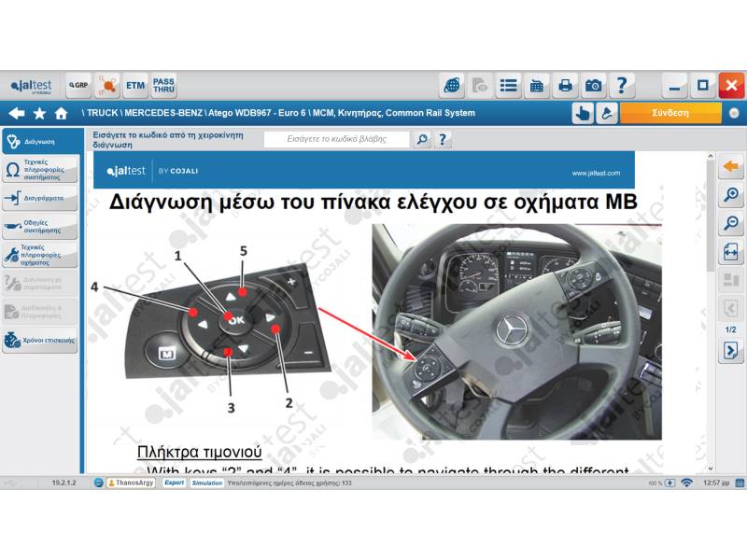This screenshot has width=747, height=560.
Task: Click the orange return arrow on the right panel
Action: [731, 166]
